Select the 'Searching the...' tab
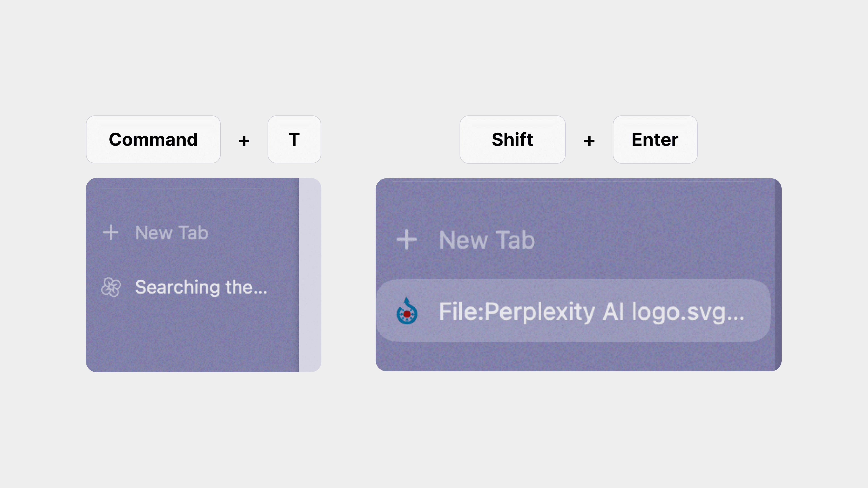The width and height of the screenshot is (868, 488). point(192,287)
